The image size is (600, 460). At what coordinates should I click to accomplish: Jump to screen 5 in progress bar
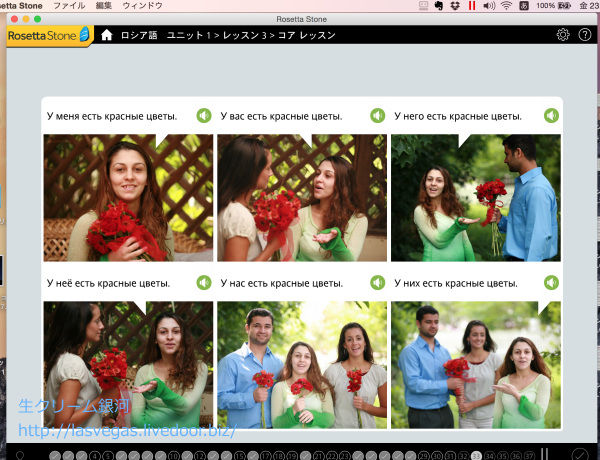108,456
